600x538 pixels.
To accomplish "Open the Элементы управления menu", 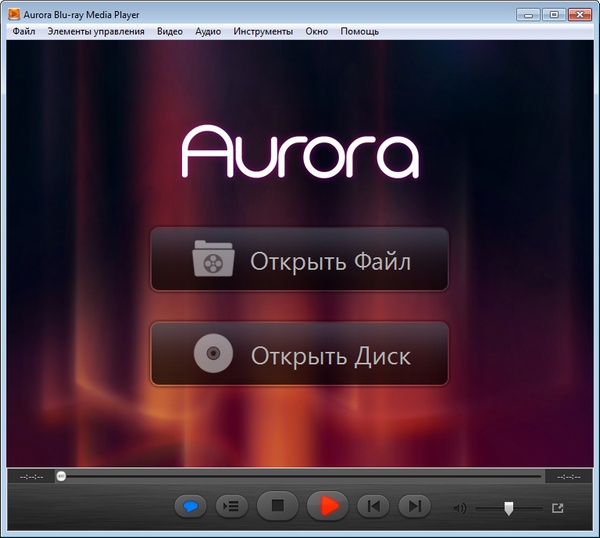I will [96, 31].
